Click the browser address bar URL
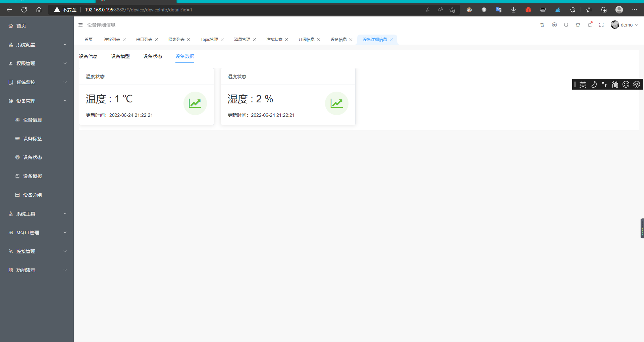The image size is (644, 342). (x=139, y=10)
